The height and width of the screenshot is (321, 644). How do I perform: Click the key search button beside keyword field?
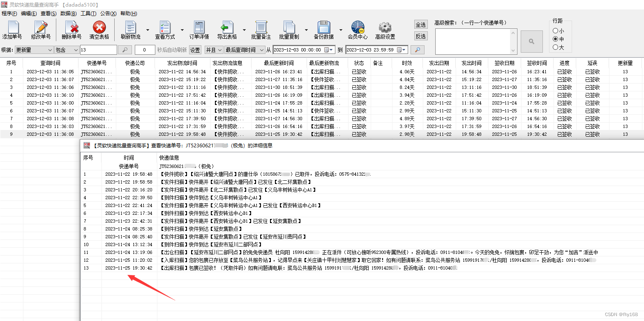tap(125, 50)
